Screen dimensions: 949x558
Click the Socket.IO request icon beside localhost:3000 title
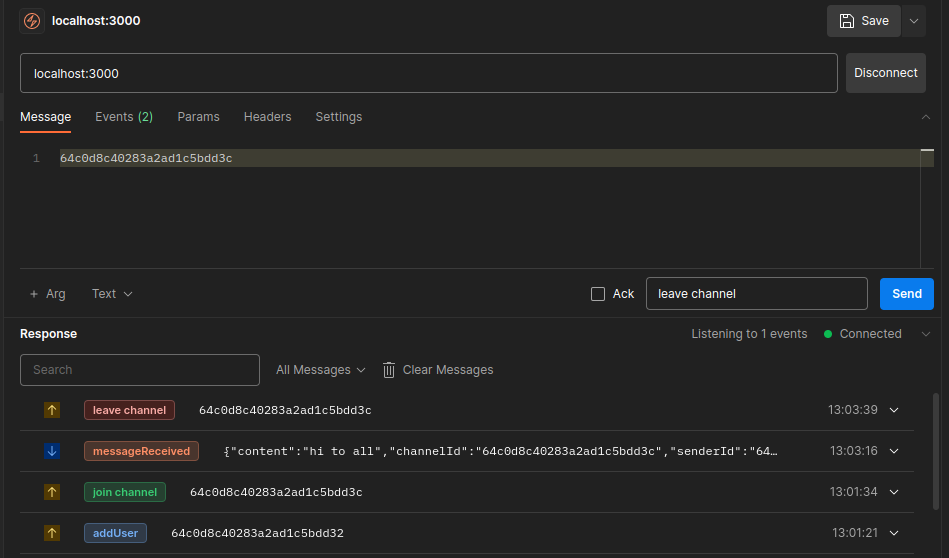(x=32, y=21)
